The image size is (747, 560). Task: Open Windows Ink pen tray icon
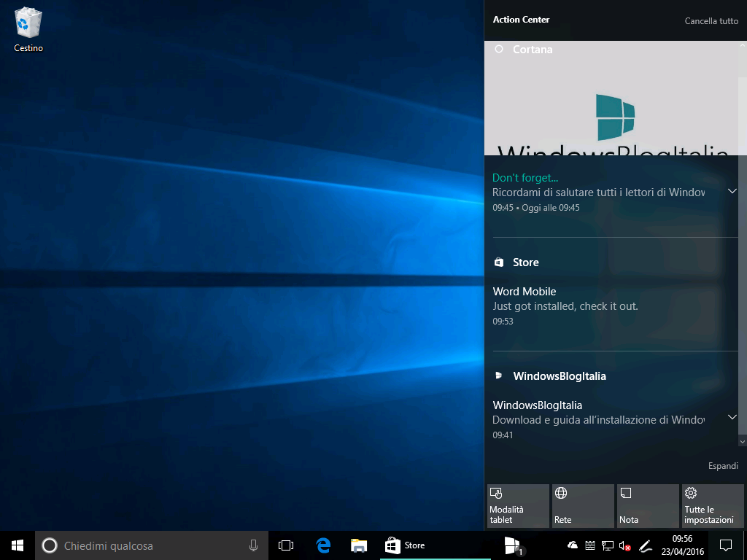coord(645,545)
